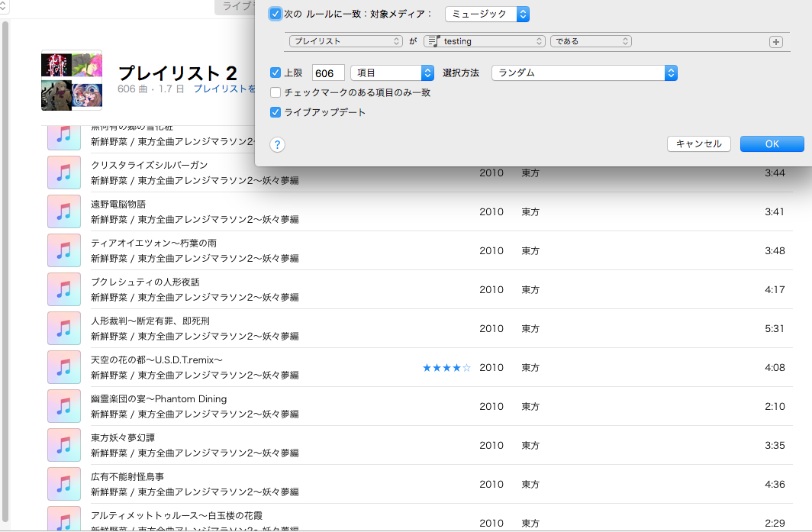Image resolution: width=812 pixels, height=532 pixels.
Task: Click music icon for 幽霊楽団の宴〜Phantom Dining
Action: coord(64,406)
